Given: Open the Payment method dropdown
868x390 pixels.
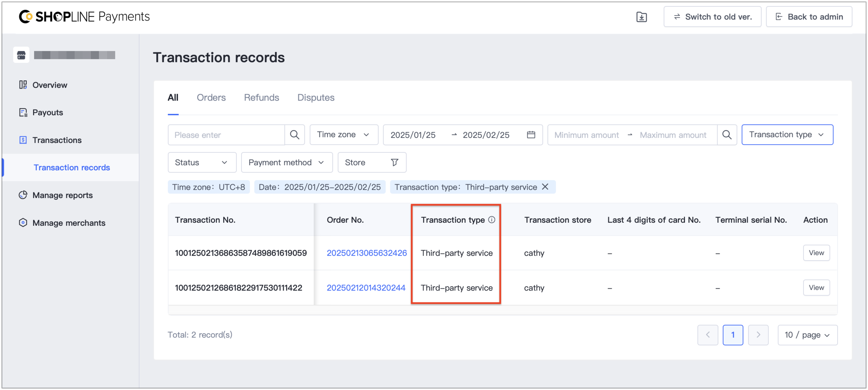Looking at the screenshot, I should click(x=287, y=163).
